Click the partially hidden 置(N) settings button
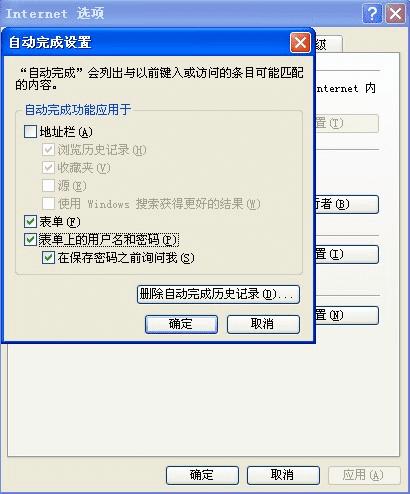This screenshot has width=410, height=494. tap(347, 315)
